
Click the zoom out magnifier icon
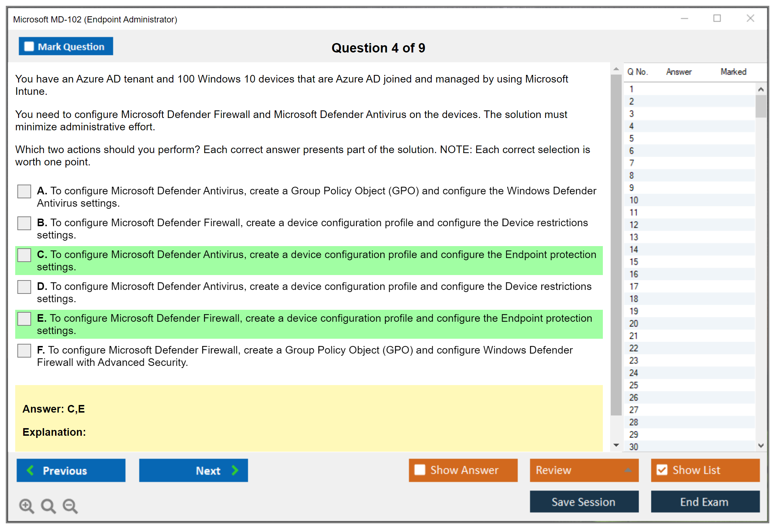coord(70,506)
